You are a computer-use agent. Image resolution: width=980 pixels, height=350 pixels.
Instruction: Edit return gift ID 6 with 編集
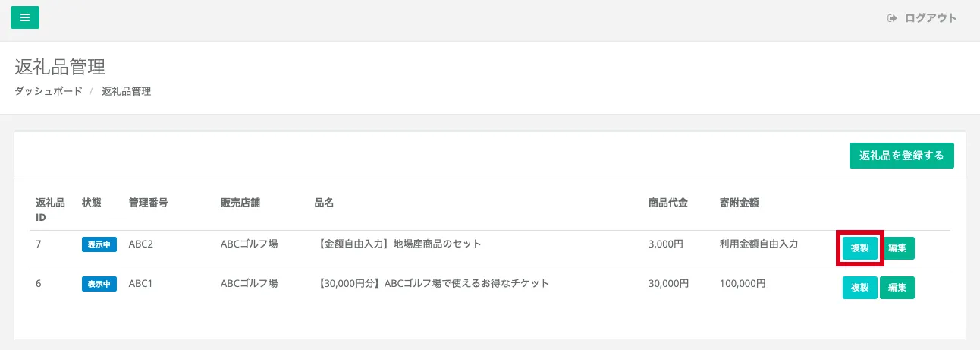point(897,288)
